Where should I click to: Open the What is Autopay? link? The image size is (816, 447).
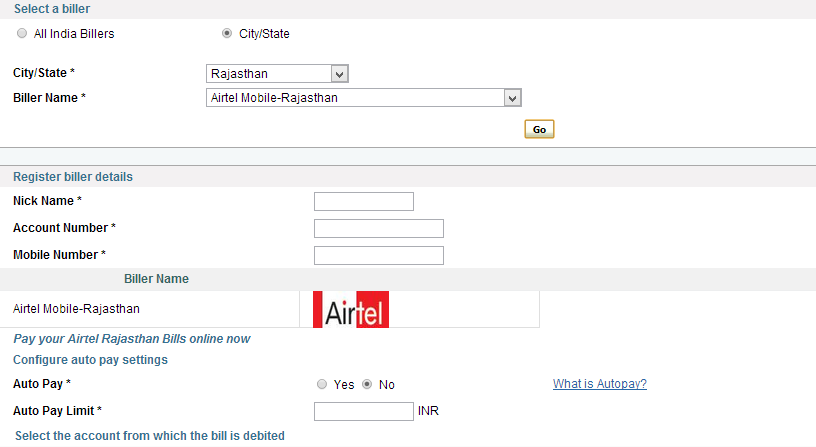pyautogui.click(x=599, y=384)
